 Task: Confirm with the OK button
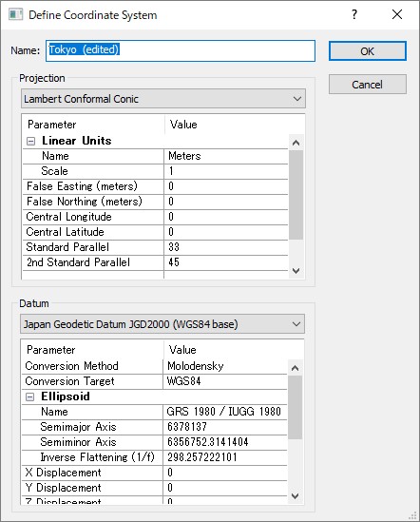pyautogui.click(x=368, y=51)
